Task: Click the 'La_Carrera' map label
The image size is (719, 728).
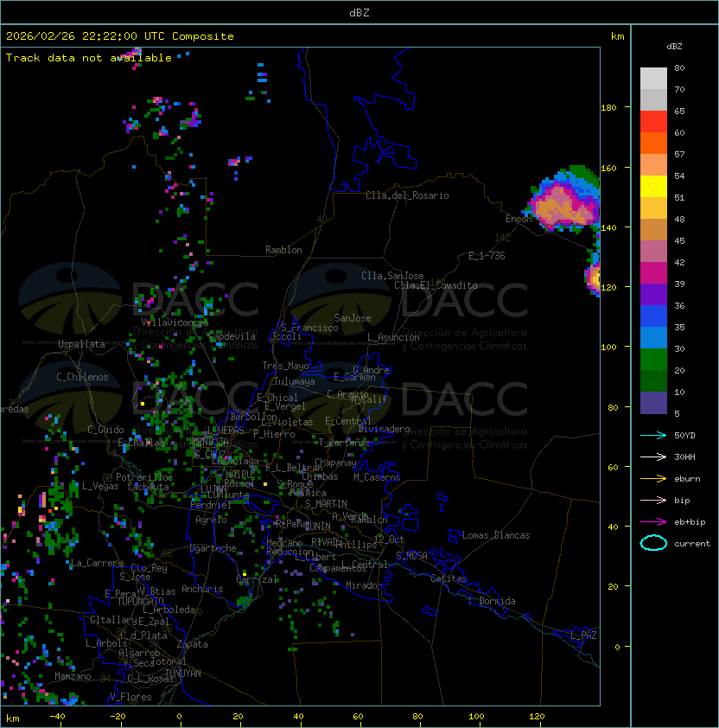Action: tap(97, 563)
